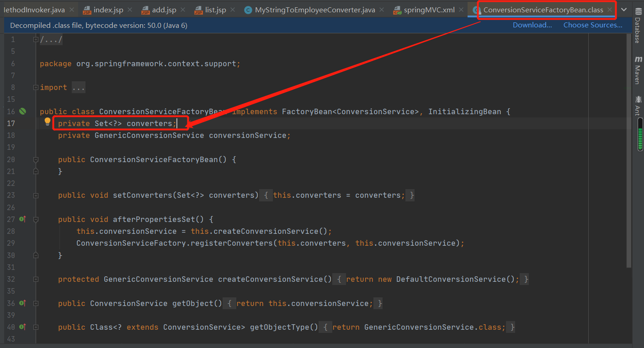Screen dimensions: 644x348
Task: Open the Maven tool window
Action: 638,70
